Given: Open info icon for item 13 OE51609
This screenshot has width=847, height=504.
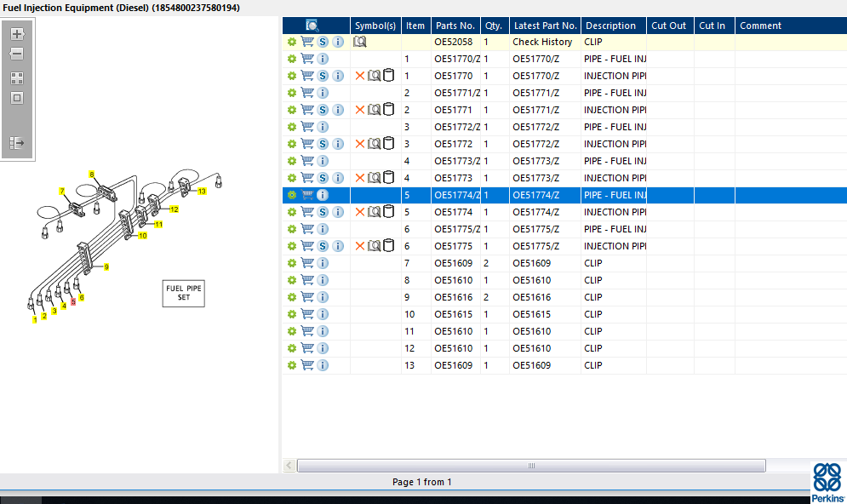Looking at the screenshot, I should [323, 365].
